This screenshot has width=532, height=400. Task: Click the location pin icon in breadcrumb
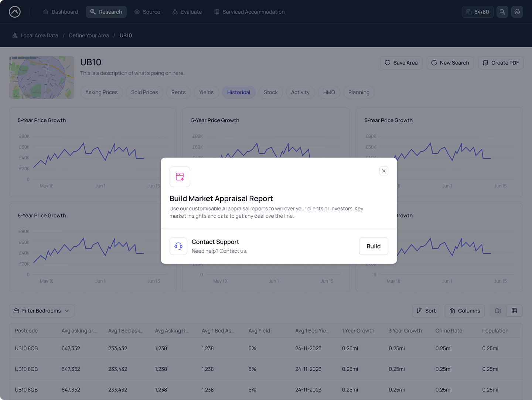[15, 35]
